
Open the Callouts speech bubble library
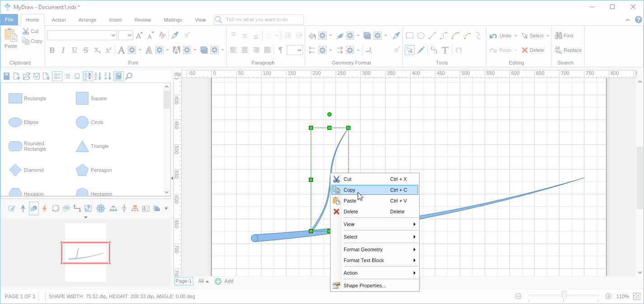point(66,208)
